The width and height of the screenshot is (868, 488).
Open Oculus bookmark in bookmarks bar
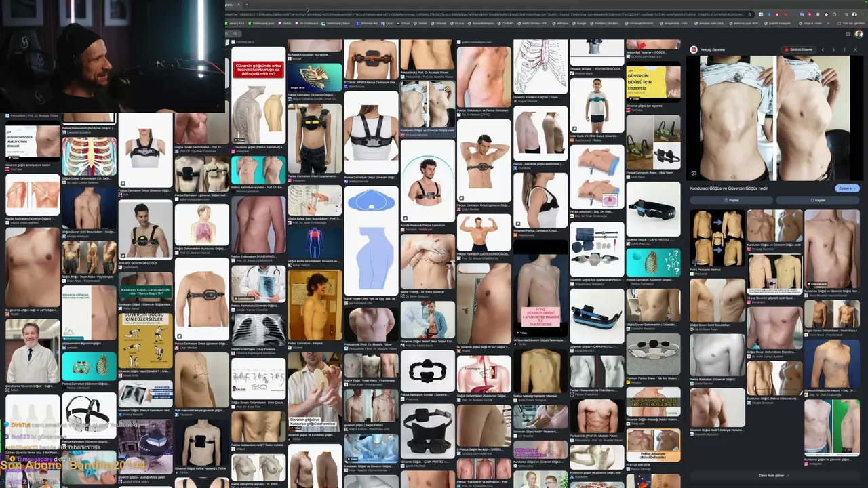point(458,23)
